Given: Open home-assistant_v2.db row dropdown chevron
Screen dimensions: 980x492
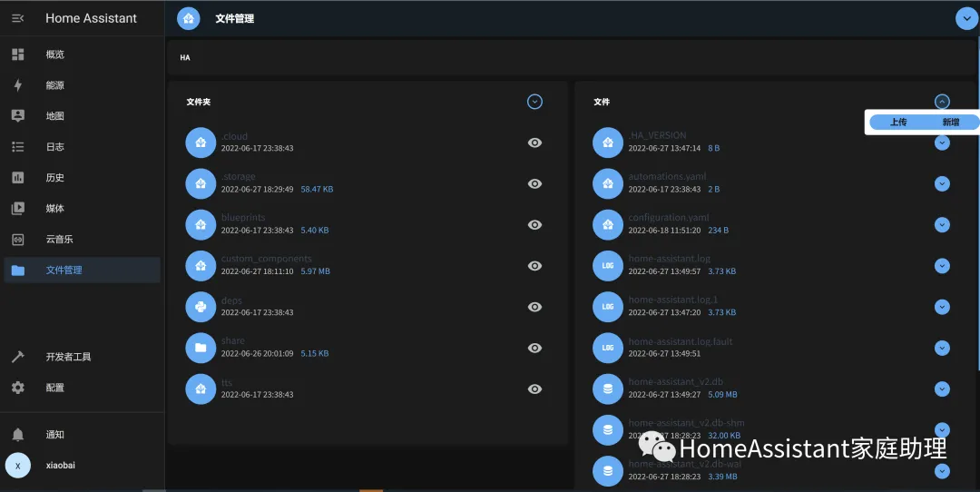Looking at the screenshot, I should coord(942,389).
